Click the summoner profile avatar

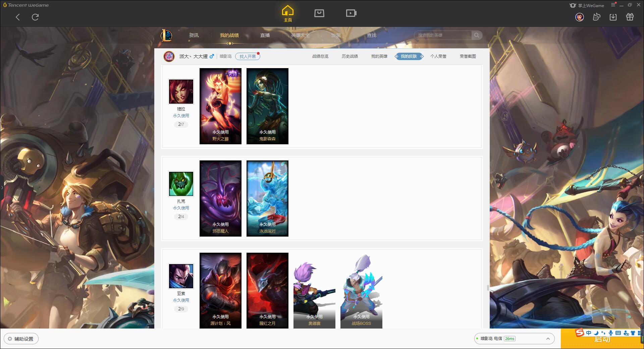pos(169,56)
